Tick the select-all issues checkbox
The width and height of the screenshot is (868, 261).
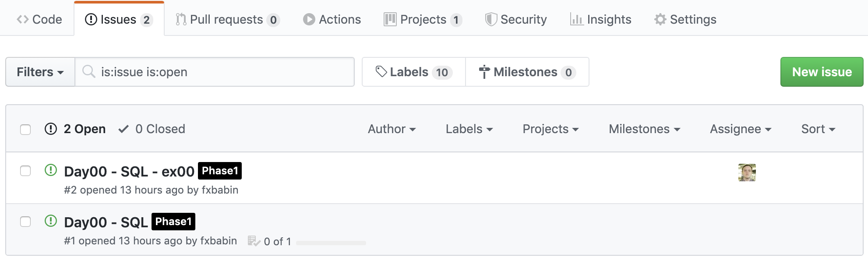tap(25, 130)
